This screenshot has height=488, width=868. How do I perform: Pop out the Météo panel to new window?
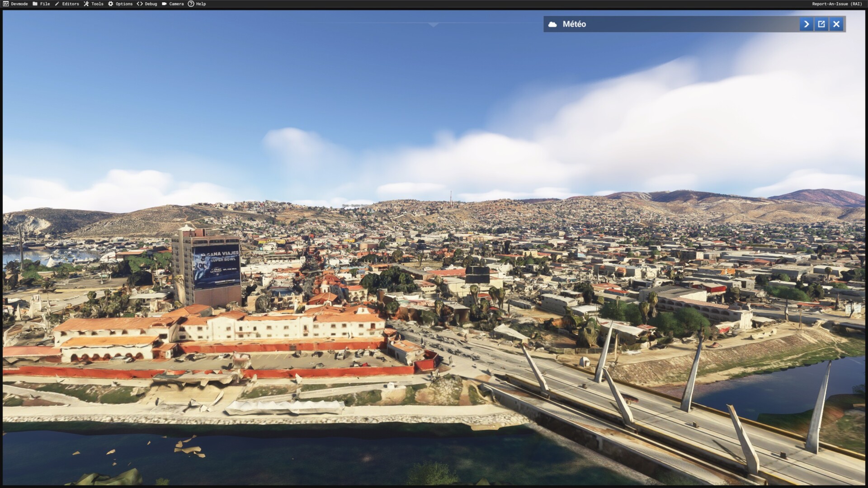[x=821, y=24]
